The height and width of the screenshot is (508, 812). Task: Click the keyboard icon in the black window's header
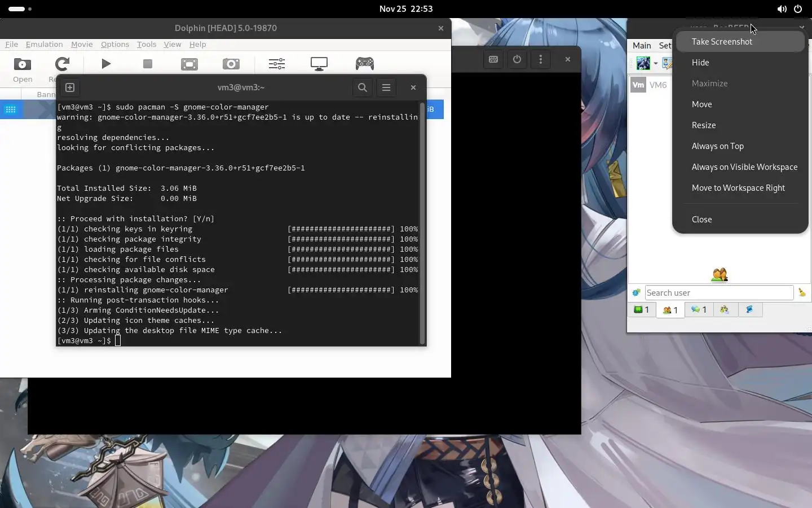[x=493, y=59]
